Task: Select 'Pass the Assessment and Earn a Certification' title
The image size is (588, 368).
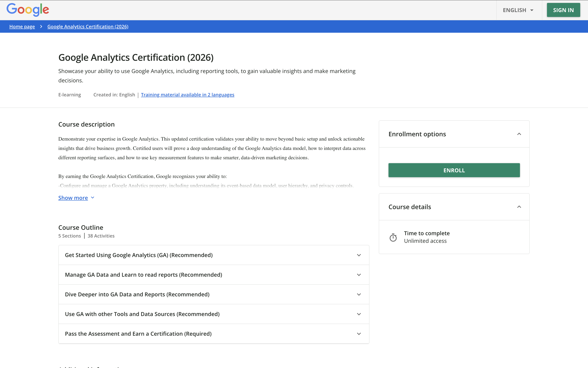Action: pos(138,334)
